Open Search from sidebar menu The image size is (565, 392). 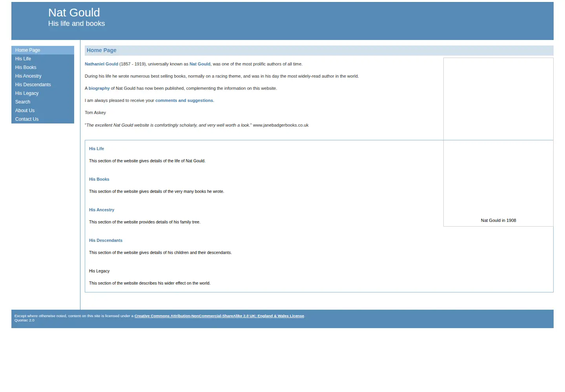coord(43,102)
